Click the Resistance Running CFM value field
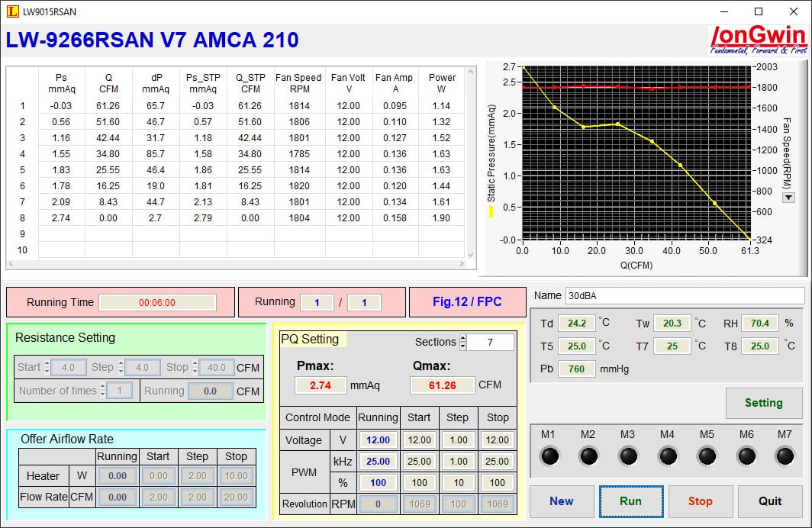This screenshot has height=528, width=812. (x=211, y=391)
